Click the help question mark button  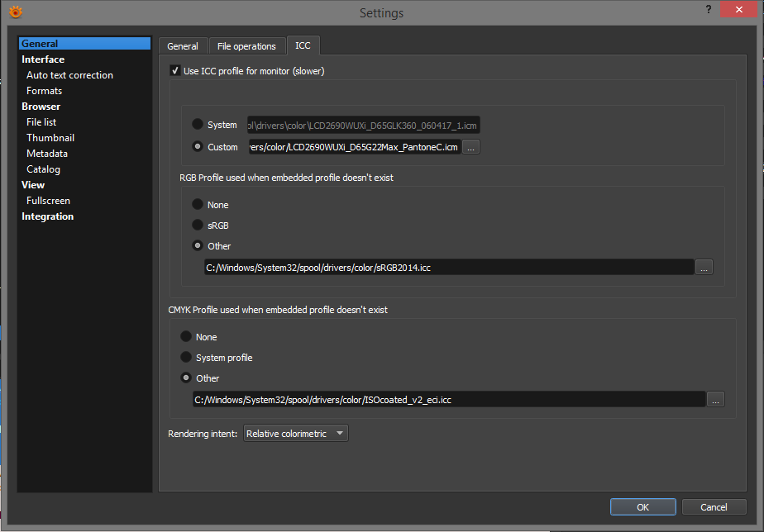point(708,10)
